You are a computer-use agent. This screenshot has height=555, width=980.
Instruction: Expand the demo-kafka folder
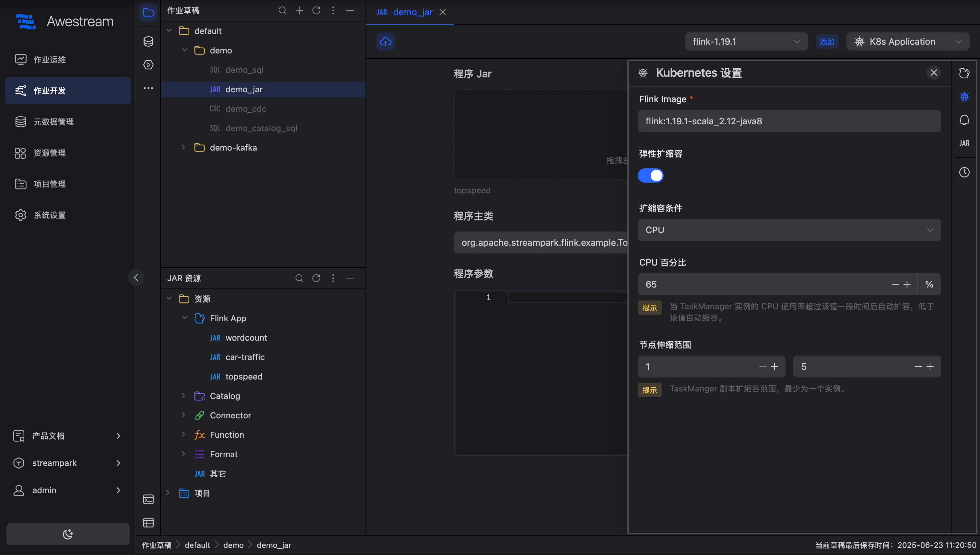[183, 148]
